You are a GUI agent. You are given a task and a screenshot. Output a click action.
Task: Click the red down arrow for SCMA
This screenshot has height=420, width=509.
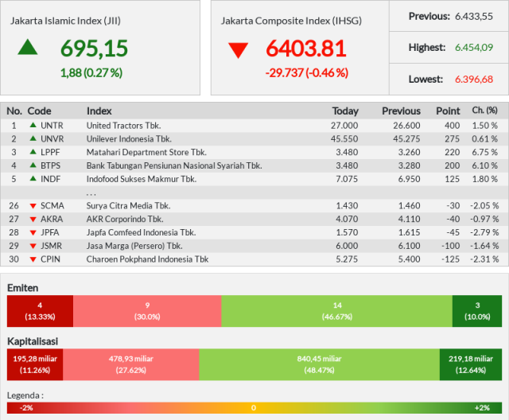click(33, 206)
